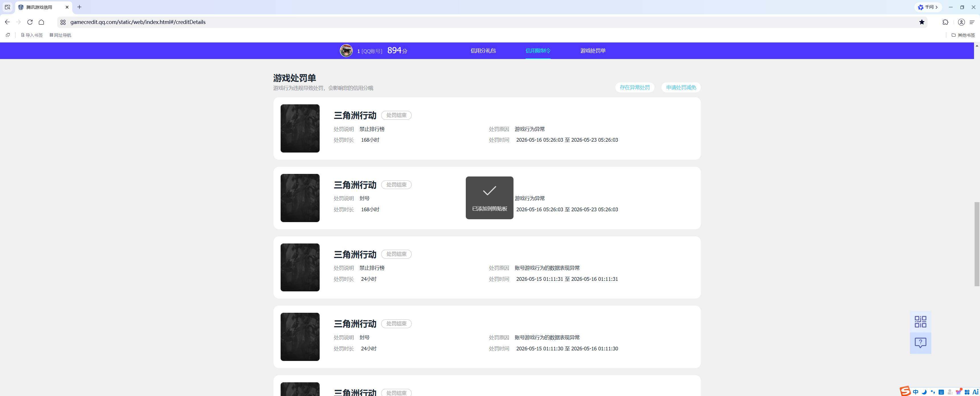This screenshot has height=396, width=980.
Task: Open the soft keyboard icon in the IME bar
Action: 941,392
